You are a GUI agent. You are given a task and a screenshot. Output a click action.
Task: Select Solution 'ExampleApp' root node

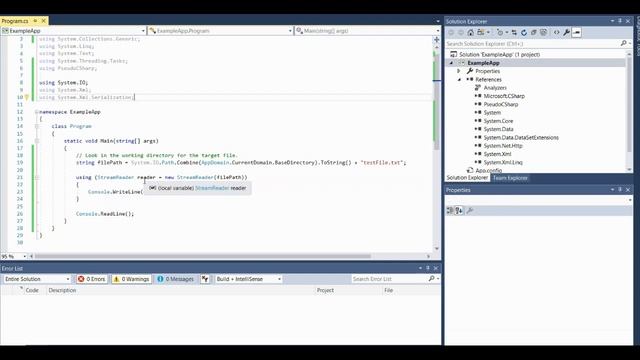(x=499, y=54)
